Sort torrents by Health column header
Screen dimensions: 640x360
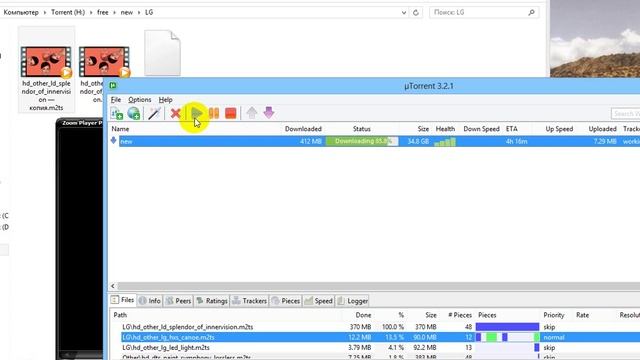coord(445,129)
